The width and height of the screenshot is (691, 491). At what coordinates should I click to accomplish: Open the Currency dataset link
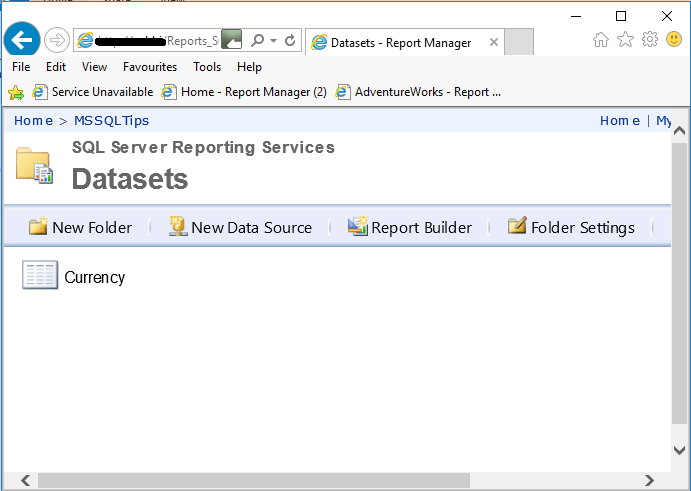point(95,277)
